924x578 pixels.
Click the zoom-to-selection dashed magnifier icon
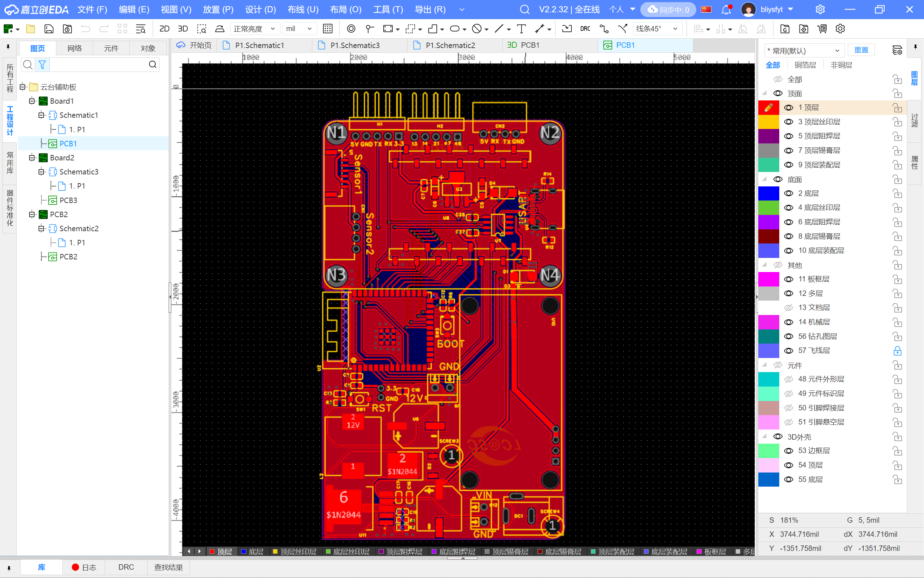click(x=202, y=29)
